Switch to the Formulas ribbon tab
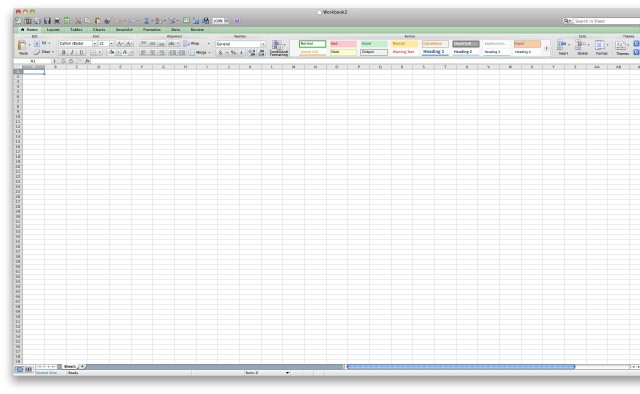This screenshot has height=394, width=640. [x=152, y=30]
